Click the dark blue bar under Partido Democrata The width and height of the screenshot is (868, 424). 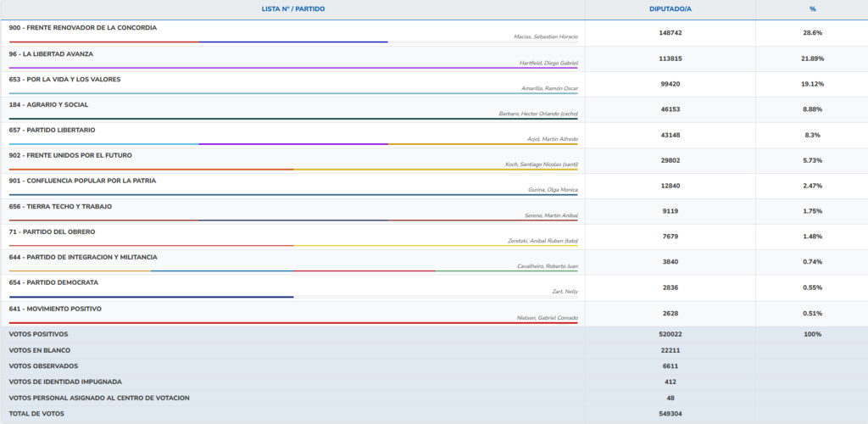(x=151, y=297)
